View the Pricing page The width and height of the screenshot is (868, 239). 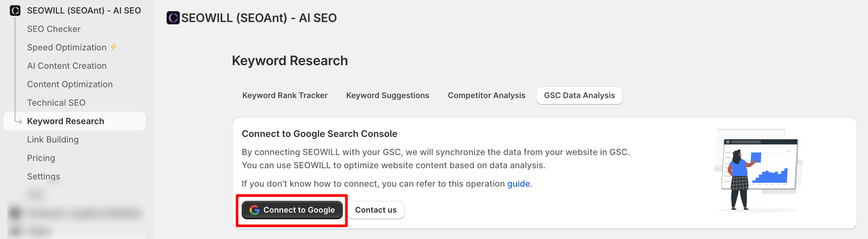41,158
